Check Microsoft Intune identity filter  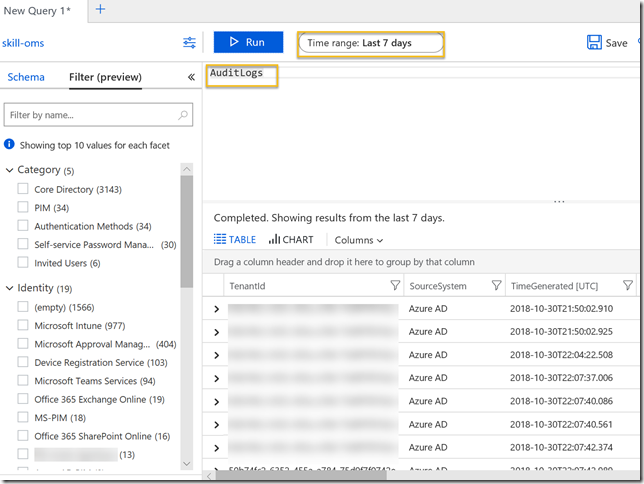point(23,325)
